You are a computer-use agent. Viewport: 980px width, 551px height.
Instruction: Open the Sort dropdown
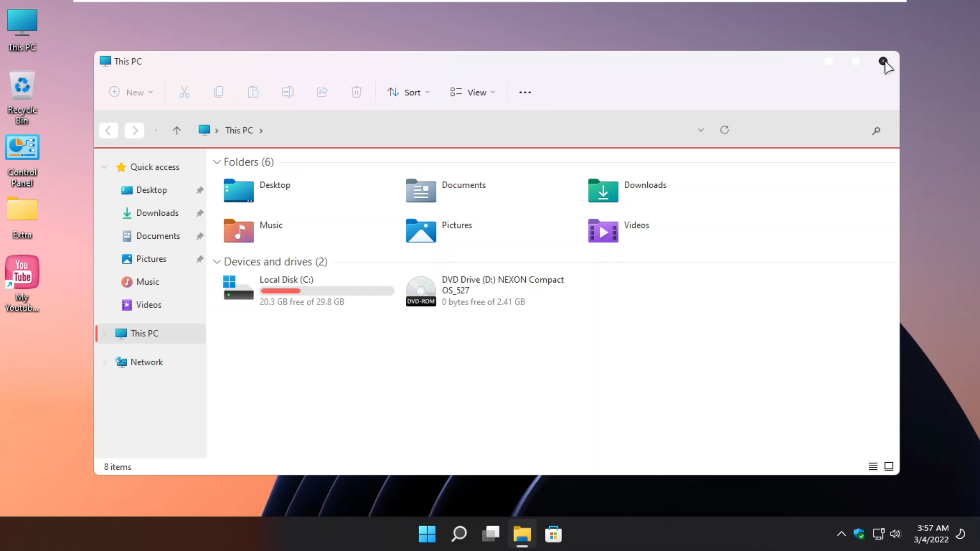[408, 92]
